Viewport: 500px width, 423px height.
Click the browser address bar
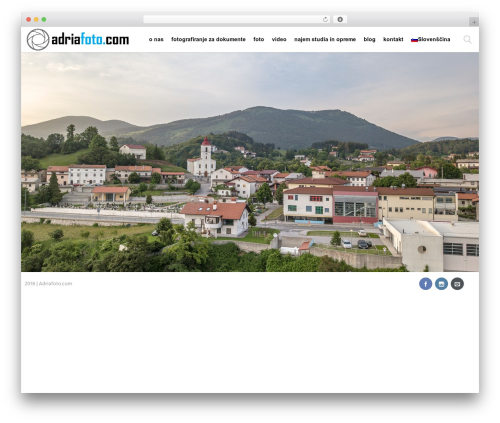pyautogui.click(x=237, y=19)
